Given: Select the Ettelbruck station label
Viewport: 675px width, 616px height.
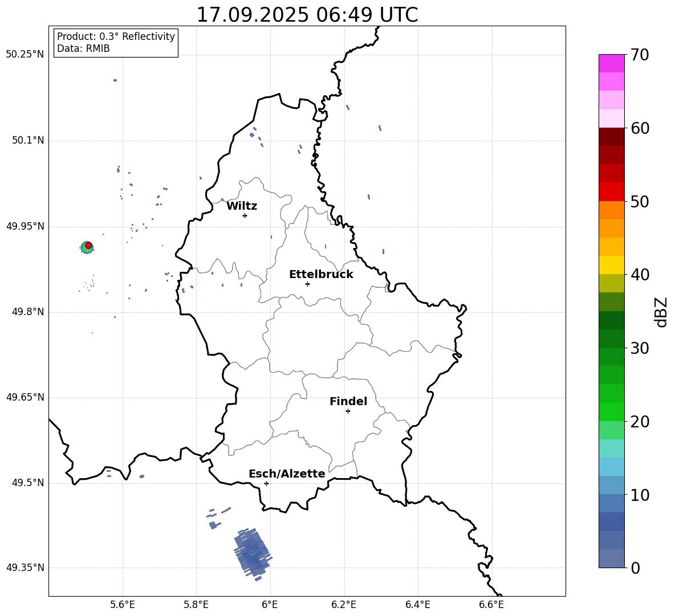Looking at the screenshot, I should 321,274.
